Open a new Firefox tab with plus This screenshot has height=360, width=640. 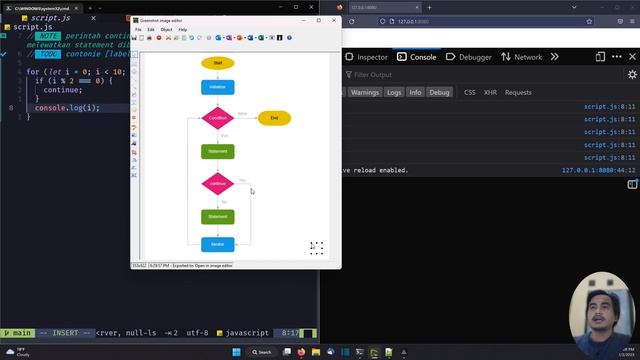tap(429, 7)
